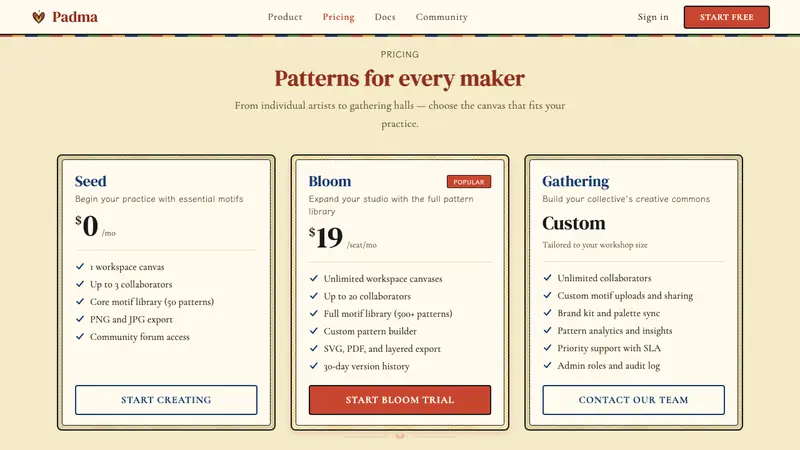Screen dimensions: 800x450
Task: Click the POPULAR badge on Bloom
Action: (x=469, y=182)
